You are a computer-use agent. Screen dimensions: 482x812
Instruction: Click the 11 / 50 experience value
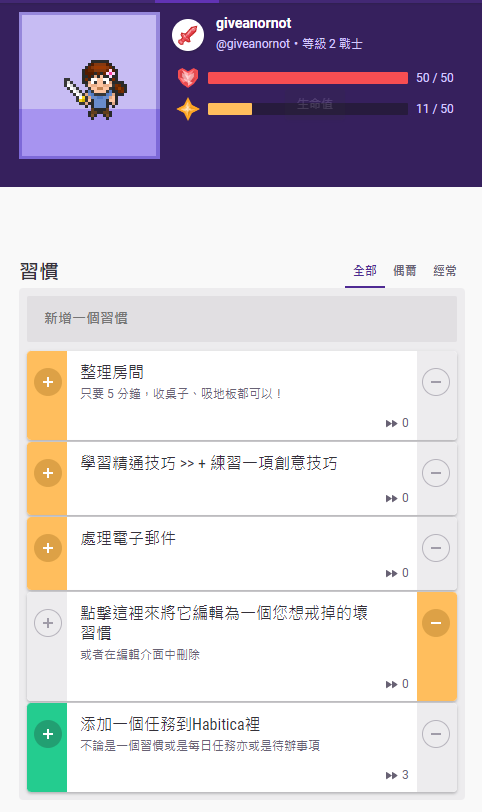click(435, 109)
